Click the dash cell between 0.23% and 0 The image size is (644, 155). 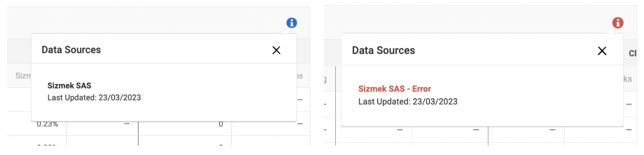tap(127, 124)
